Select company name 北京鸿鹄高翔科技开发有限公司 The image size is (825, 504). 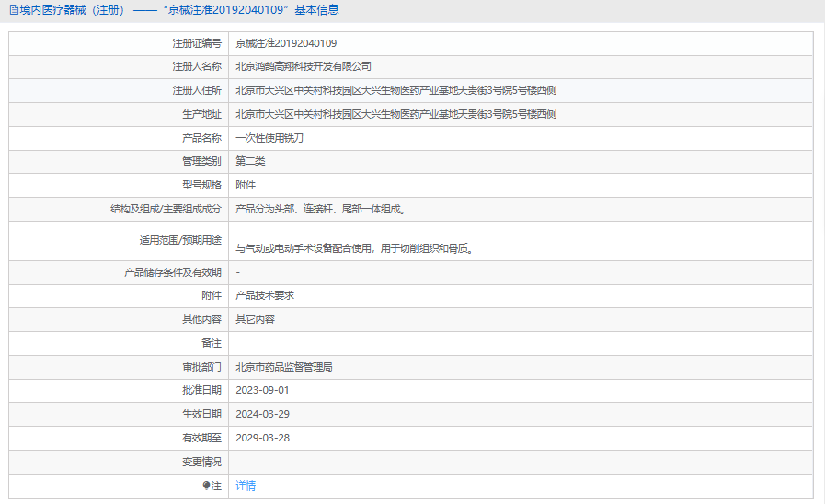click(x=304, y=67)
